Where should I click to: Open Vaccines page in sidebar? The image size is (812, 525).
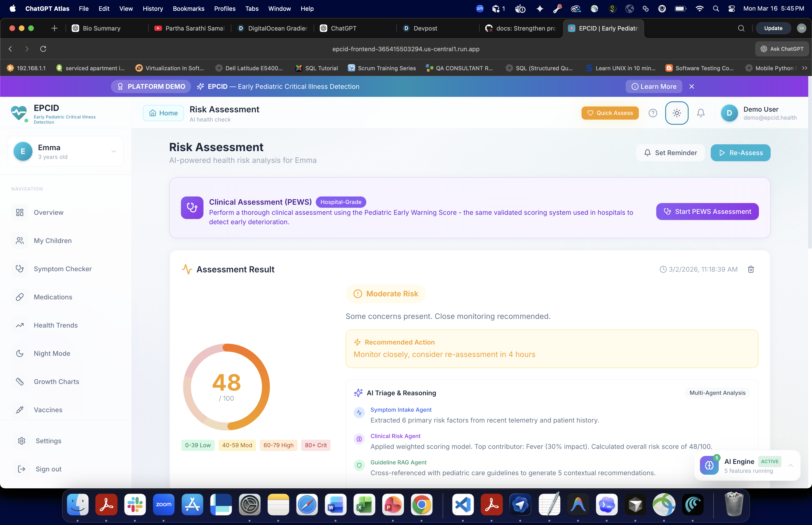pos(48,410)
